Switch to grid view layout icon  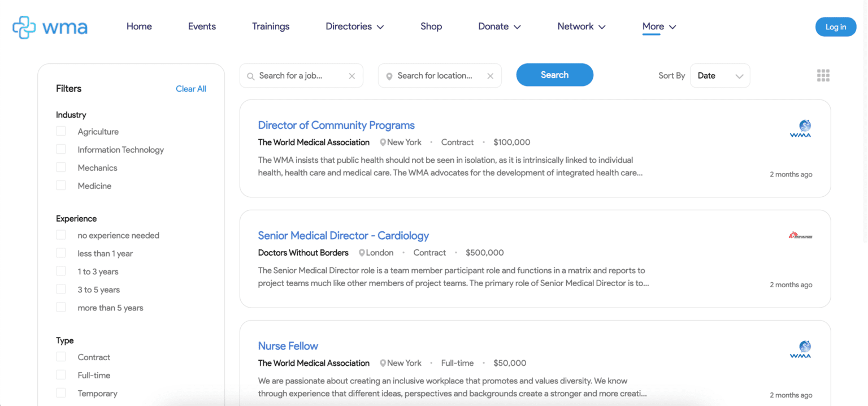[x=823, y=76]
